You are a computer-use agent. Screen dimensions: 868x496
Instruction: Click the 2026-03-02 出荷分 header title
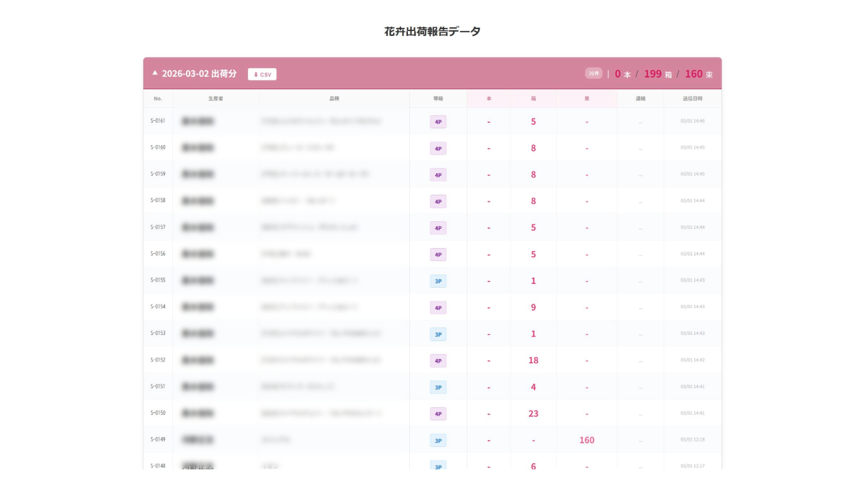click(x=199, y=74)
